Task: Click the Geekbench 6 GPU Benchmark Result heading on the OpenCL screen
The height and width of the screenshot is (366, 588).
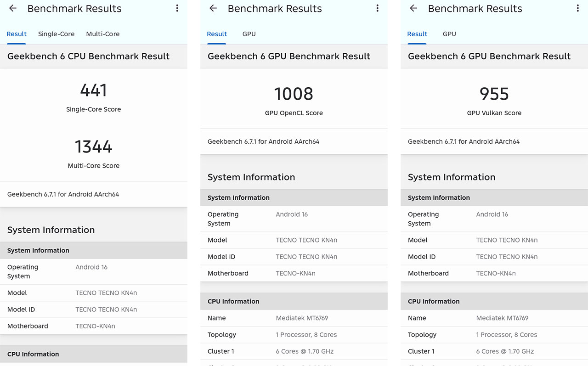Action: click(289, 56)
